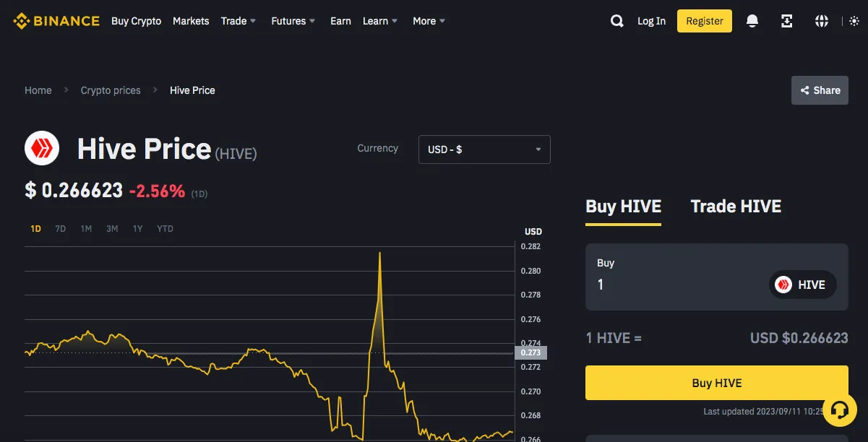Image resolution: width=868 pixels, height=442 pixels.
Task: Click the yellow Register button
Action: click(705, 21)
